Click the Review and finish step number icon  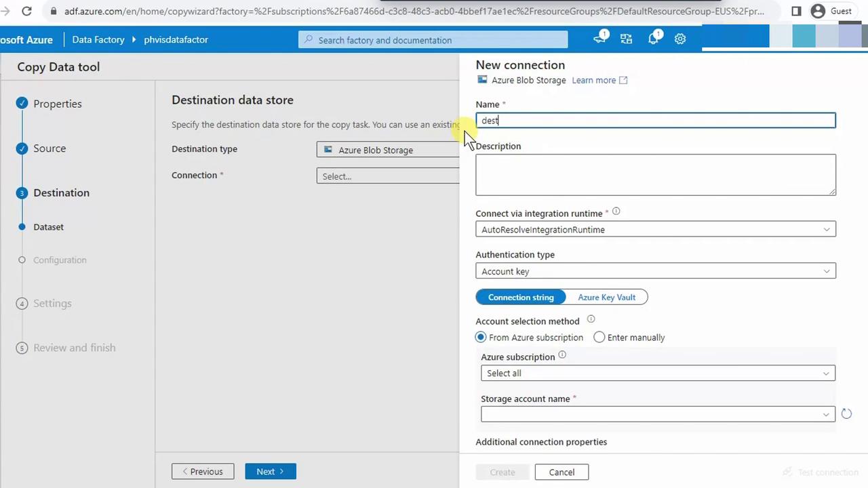[22, 348]
